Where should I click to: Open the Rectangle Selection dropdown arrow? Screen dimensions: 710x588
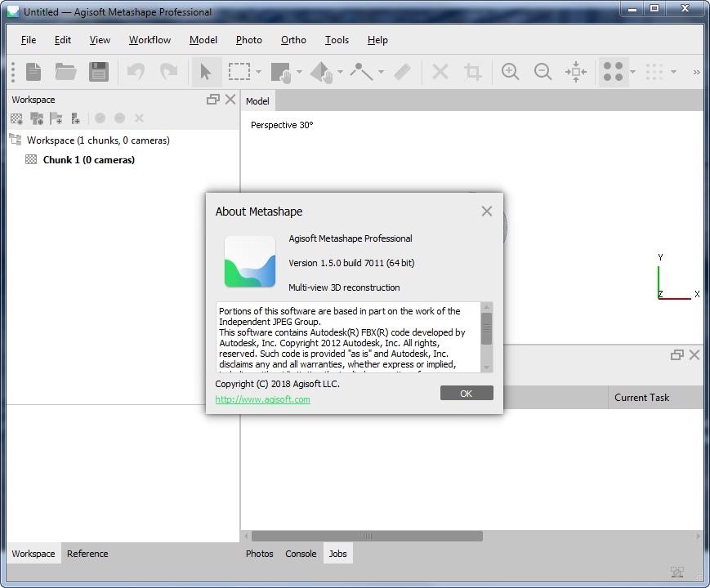258,72
